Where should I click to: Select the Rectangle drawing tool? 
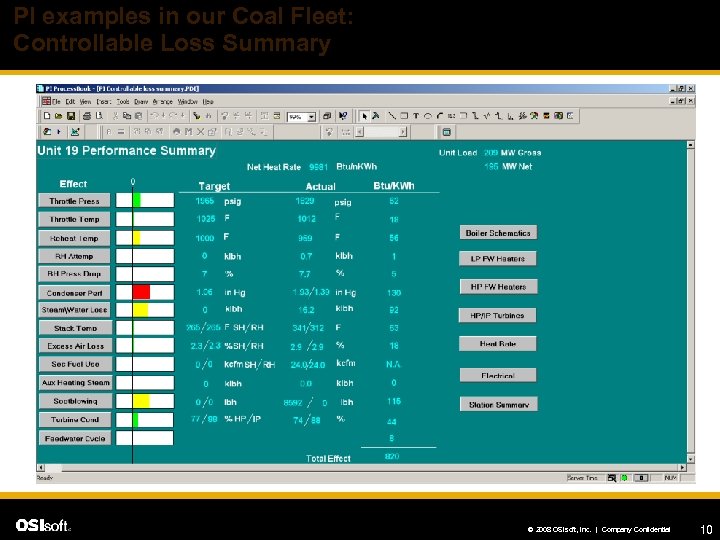tap(404, 116)
